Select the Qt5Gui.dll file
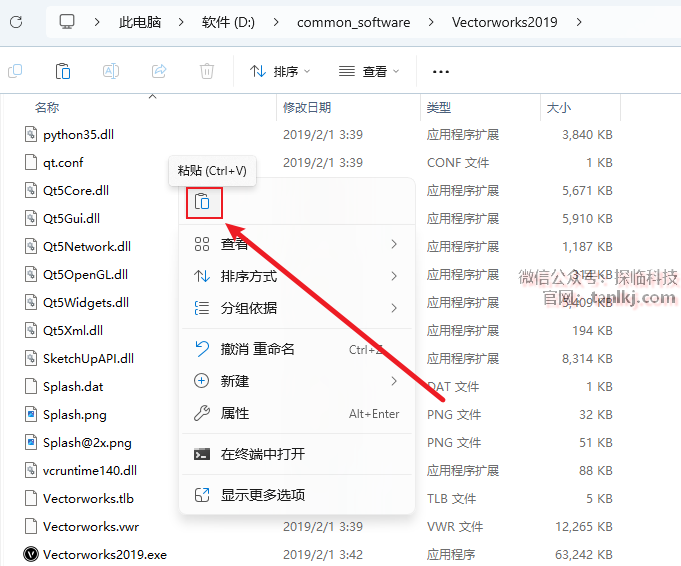681x566 pixels. coord(72,218)
